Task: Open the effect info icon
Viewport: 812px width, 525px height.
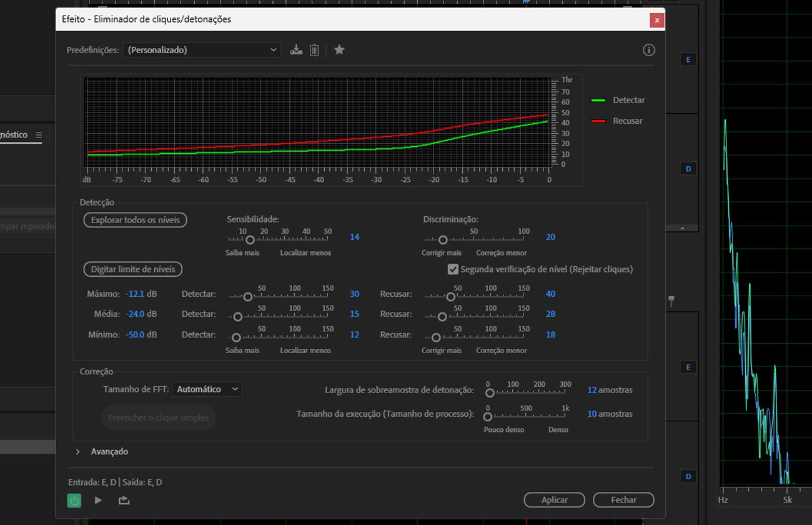Action: (x=648, y=50)
